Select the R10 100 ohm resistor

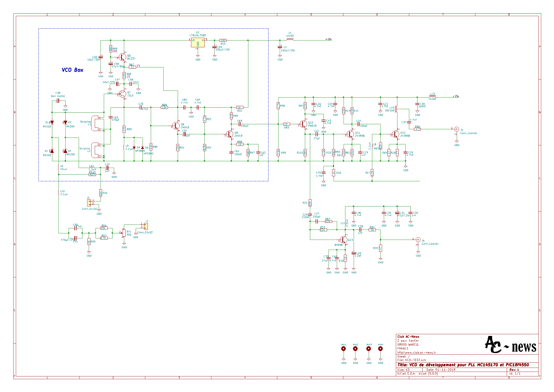[223, 40]
